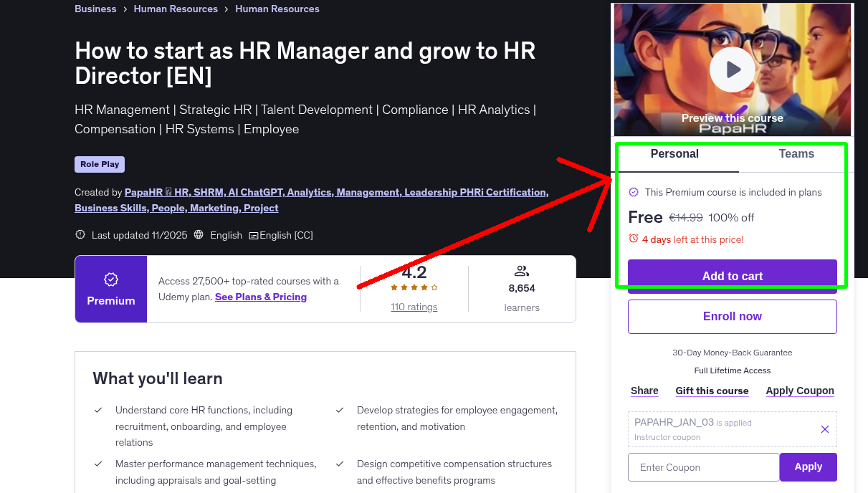
Task: Click the Enroll now button
Action: click(732, 316)
